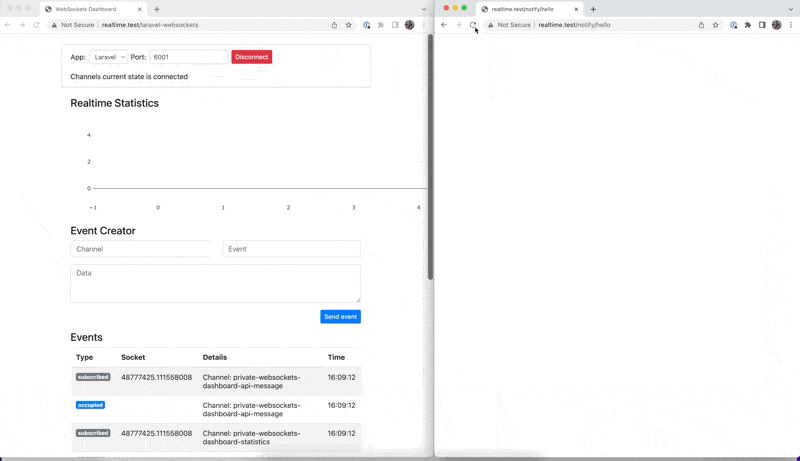
Task: Click the Time column header
Action: pos(336,357)
